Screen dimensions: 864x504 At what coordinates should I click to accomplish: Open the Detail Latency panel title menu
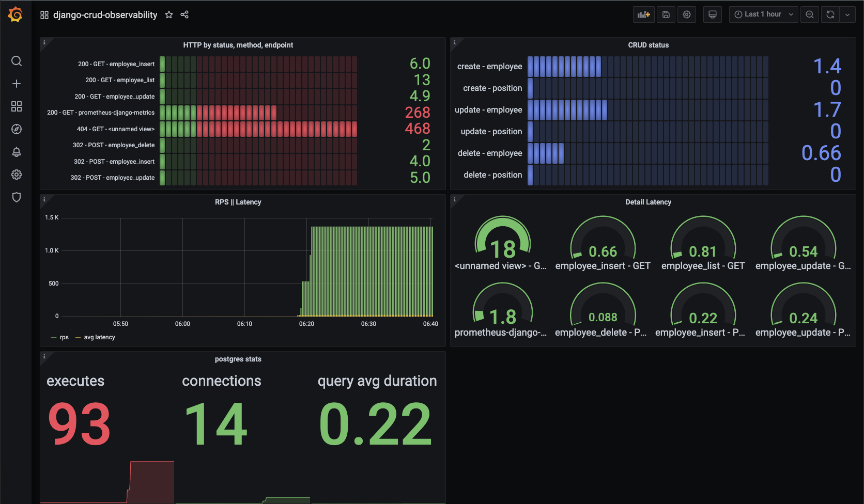[648, 202]
